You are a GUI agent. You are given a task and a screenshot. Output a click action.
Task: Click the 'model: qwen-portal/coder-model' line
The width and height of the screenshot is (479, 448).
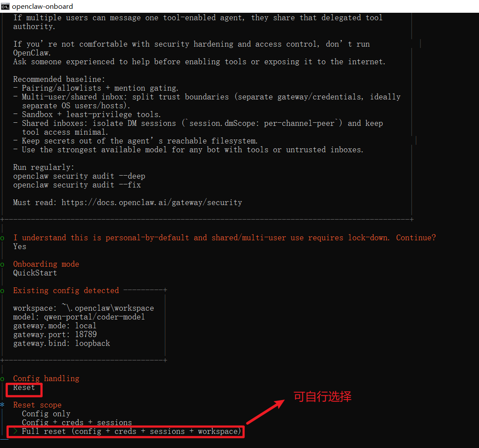(x=79, y=317)
